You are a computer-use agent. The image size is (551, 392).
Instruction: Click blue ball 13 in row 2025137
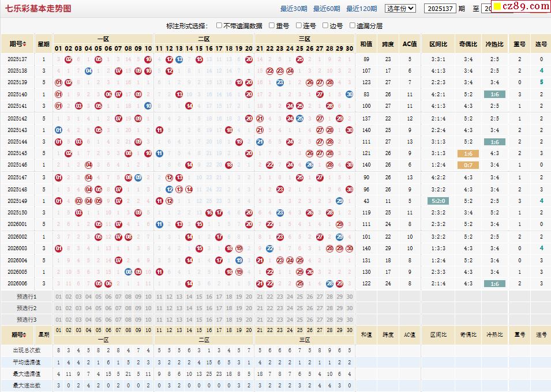(x=179, y=59)
